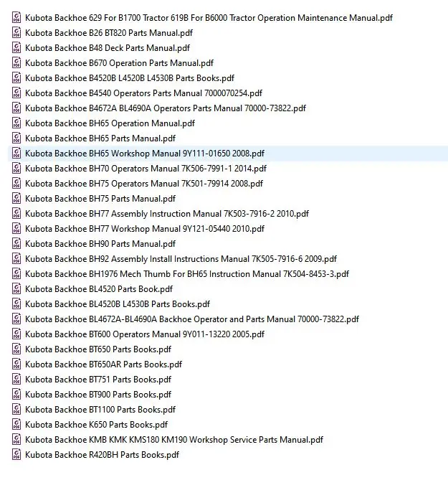Click PDF icon beside BH92 Assembly Install Instructions
The height and width of the screenshot is (480, 448).
point(16,259)
